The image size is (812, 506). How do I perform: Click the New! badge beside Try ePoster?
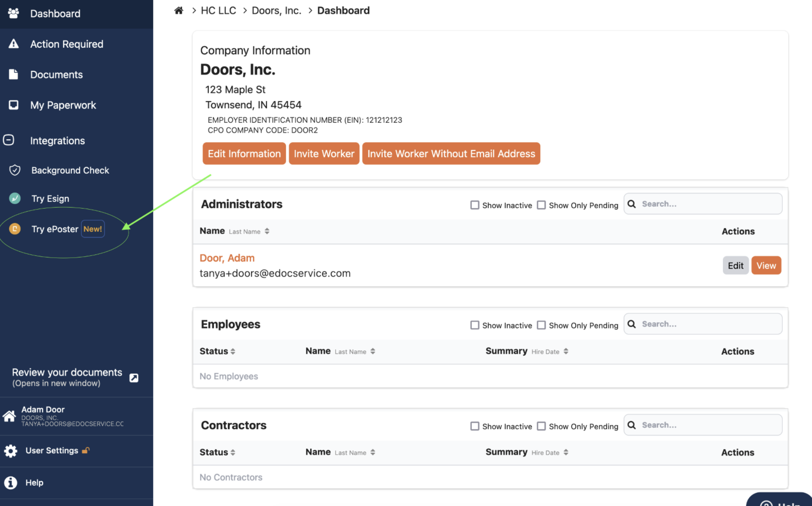(93, 229)
